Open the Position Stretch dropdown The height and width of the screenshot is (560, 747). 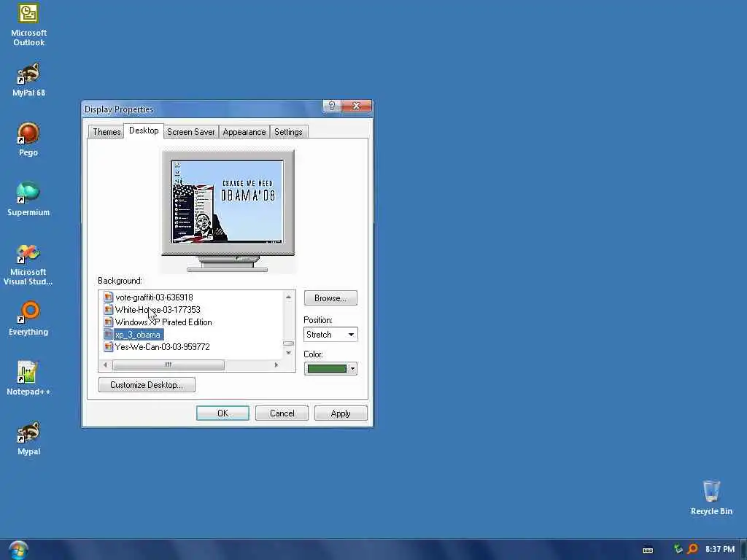click(330, 334)
